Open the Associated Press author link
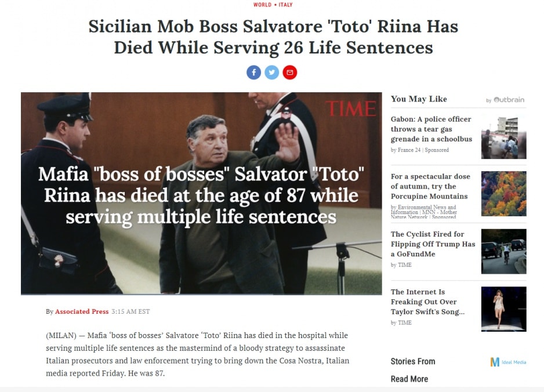 (82, 311)
